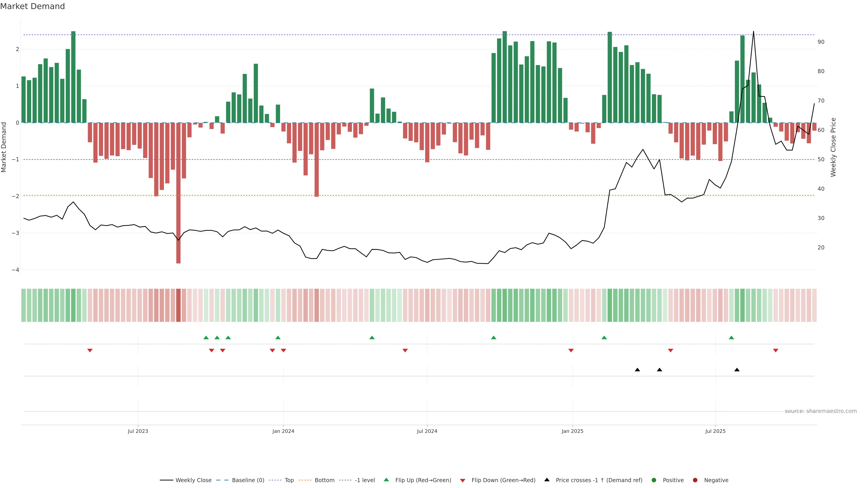The height and width of the screenshot is (488, 868).
Task: Click the Jul 2024 x-axis label
Action: [427, 431]
